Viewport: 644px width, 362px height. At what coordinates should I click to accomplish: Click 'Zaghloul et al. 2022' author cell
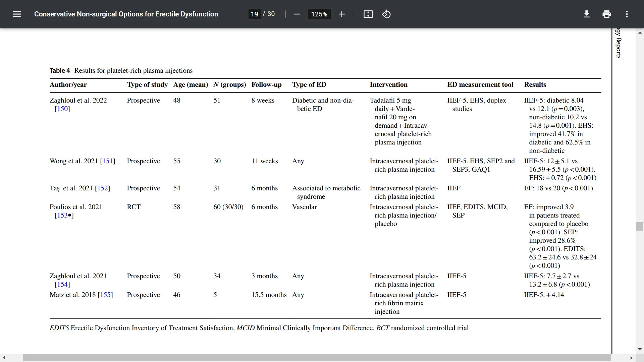point(78,100)
